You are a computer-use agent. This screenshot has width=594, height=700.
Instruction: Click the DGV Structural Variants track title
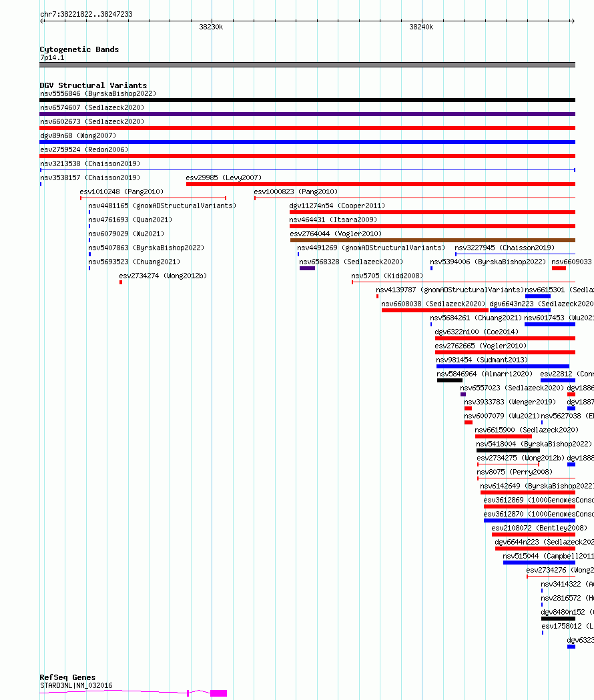93,85
